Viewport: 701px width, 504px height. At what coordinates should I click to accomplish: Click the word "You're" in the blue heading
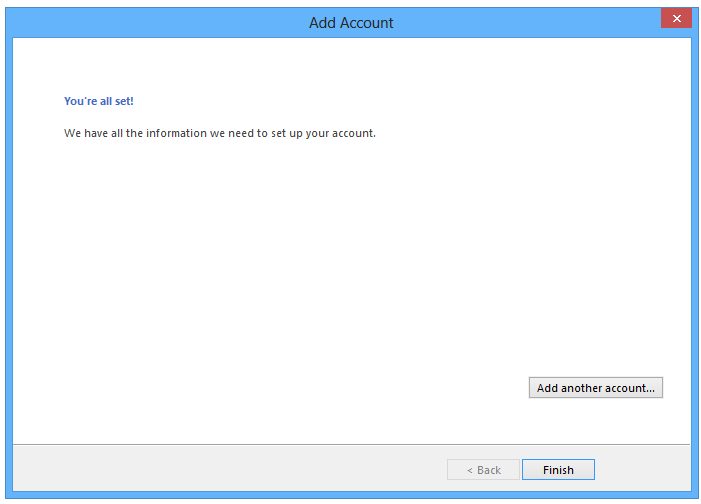pyautogui.click(x=81, y=101)
